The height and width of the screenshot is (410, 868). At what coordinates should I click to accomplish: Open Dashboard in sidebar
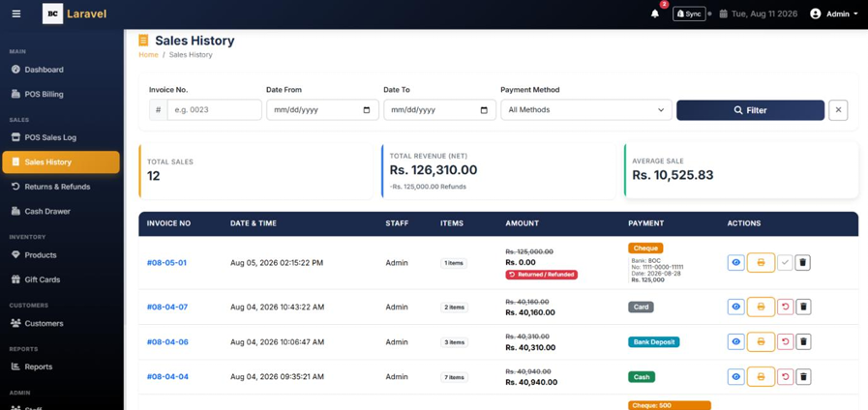pos(61,70)
